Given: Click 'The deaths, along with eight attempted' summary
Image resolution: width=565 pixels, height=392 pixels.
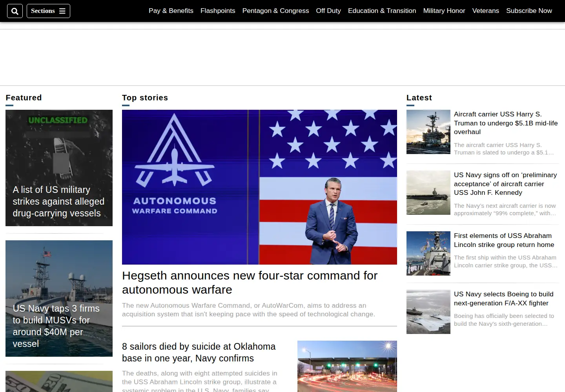Looking at the screenshot, I should coord(200,381).
